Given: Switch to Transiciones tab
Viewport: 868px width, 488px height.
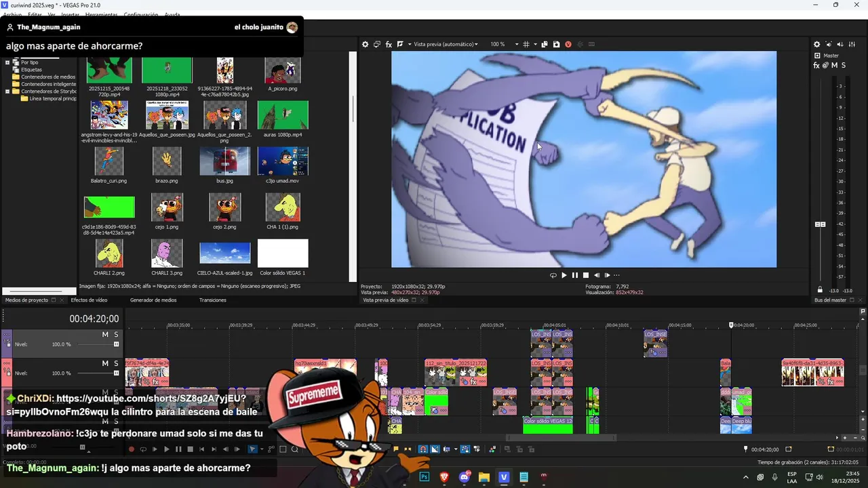Looking at the screenshot, I should pyautogui.click(x=212, y=300).
